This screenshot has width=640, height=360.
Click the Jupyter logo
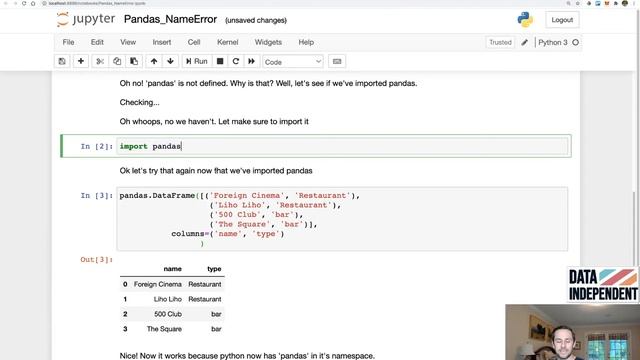click(86, 19)
